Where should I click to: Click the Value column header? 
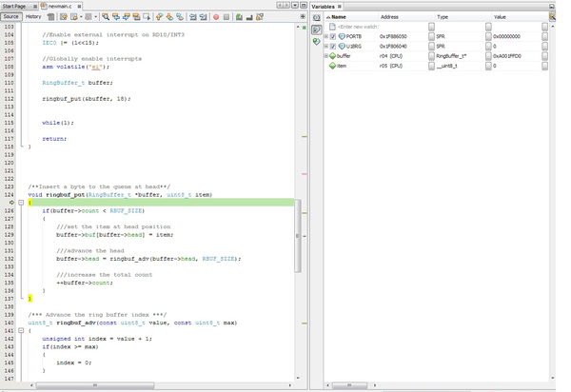[x=520, y=17]
